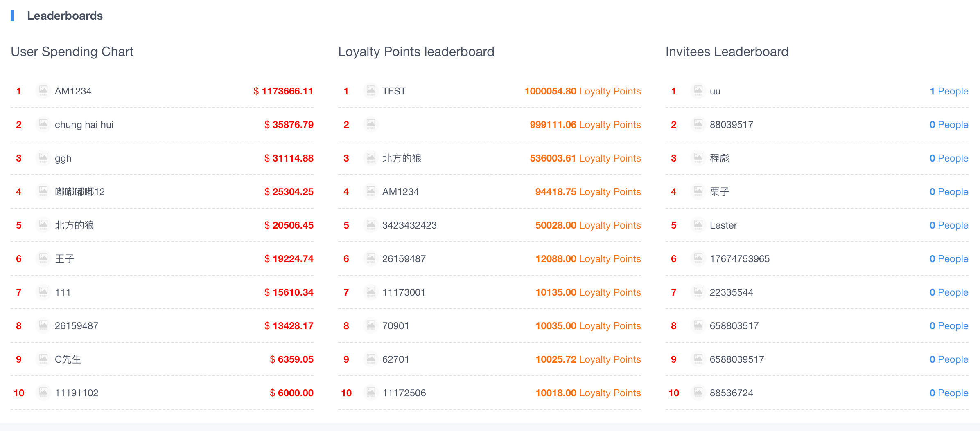
Task: Select username chung hai hui
Action: tap(84, 125)
